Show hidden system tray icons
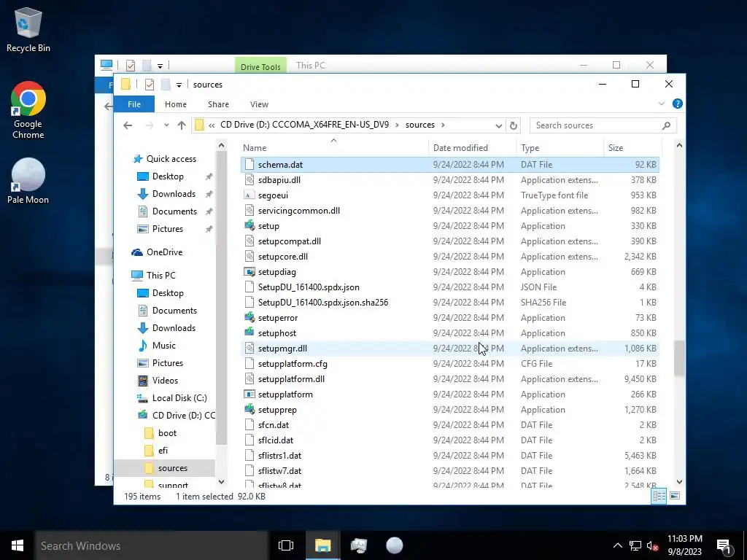The image size is (747, 560). [x=617, y=545]
